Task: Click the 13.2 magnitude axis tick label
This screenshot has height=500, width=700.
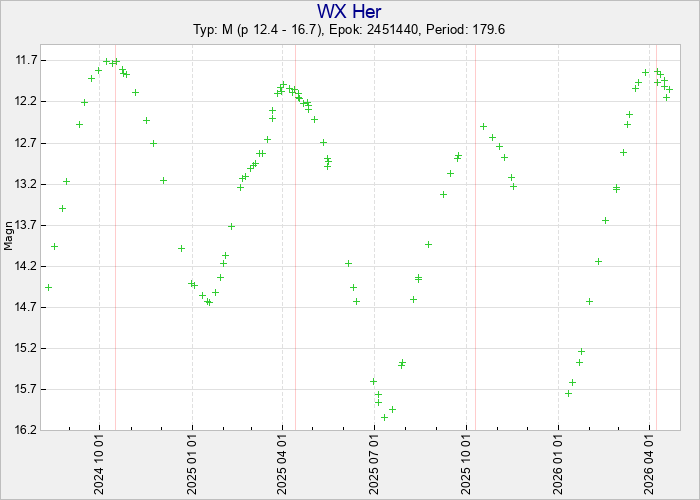Action: coord(25,184)
